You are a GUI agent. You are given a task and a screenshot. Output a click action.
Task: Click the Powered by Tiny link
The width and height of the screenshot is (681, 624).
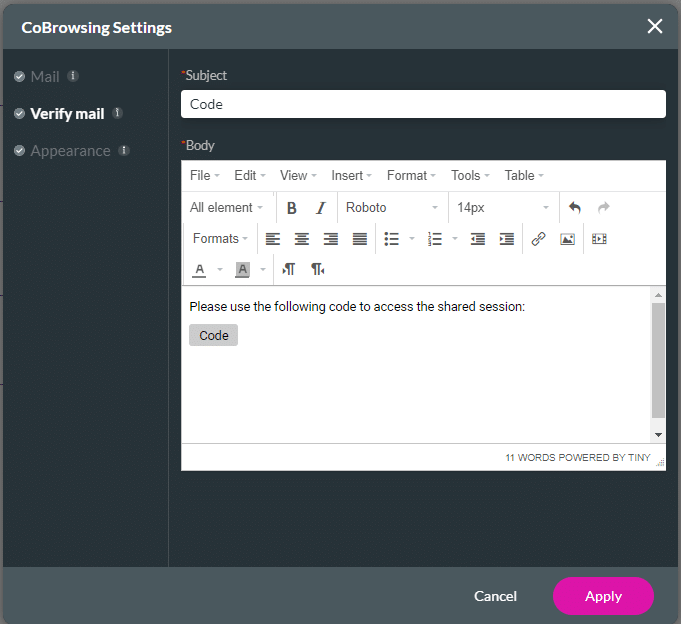pyautogui.click(x=605, y=458)
